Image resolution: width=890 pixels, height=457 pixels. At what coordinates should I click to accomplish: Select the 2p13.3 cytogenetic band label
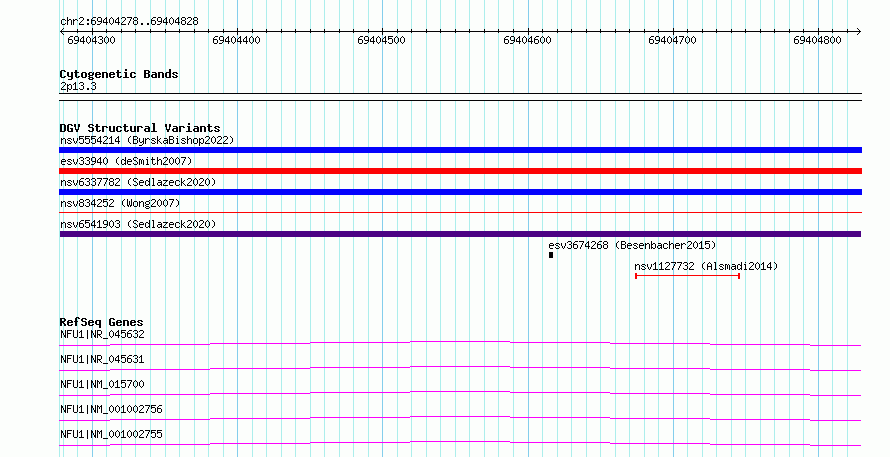coord(78,86)
